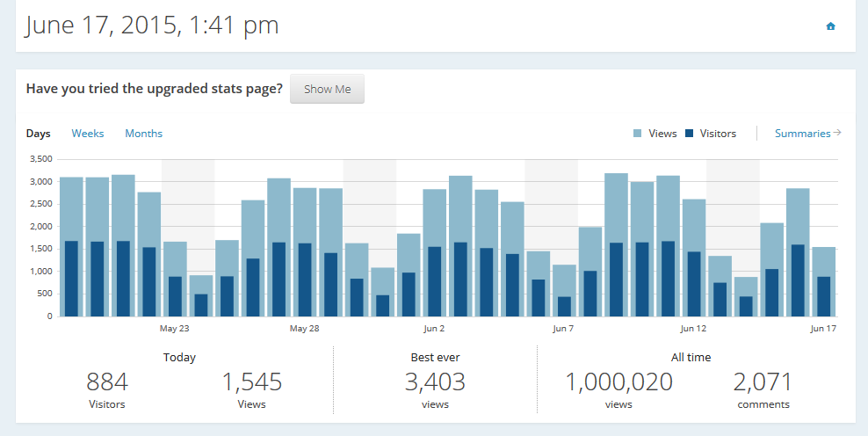The height and width of the screenshot is (436, 868).
Task: Click the home icon at top right
Action: [x=830, y=26]
